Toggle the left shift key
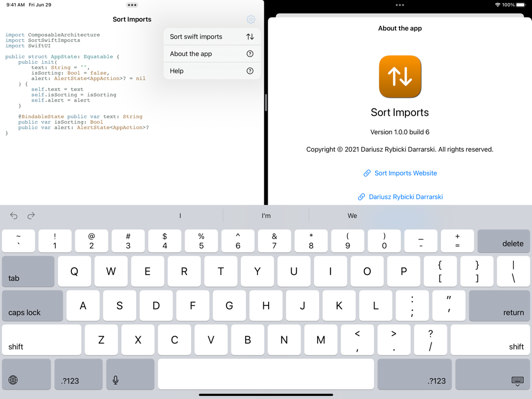532x399 pixels. click(x=41, y=340)
